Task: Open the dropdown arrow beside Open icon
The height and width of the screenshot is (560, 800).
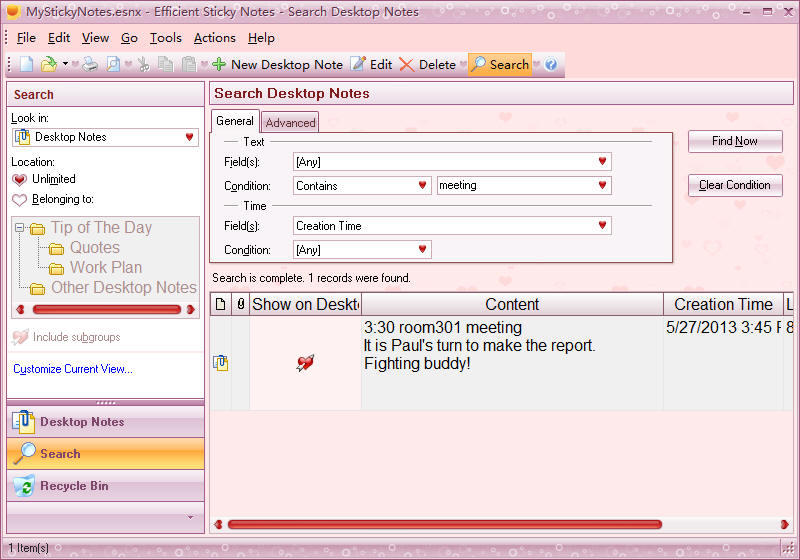Action: click(65, 64)
